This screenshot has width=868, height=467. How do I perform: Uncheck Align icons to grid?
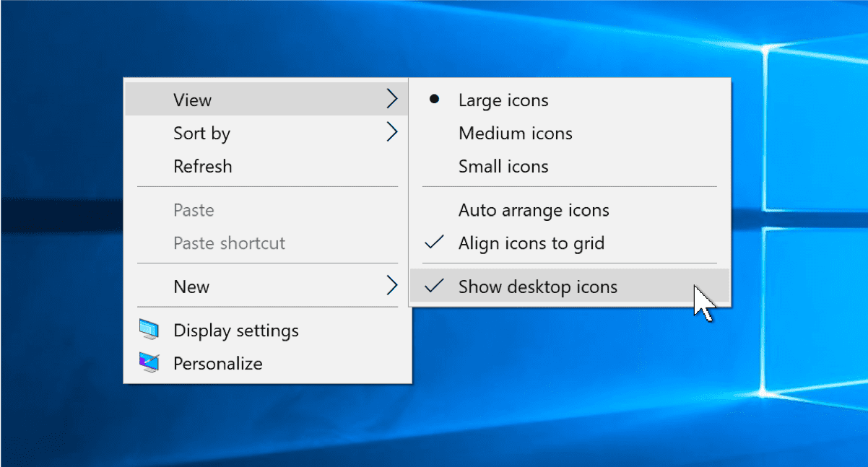coord(531,243)
